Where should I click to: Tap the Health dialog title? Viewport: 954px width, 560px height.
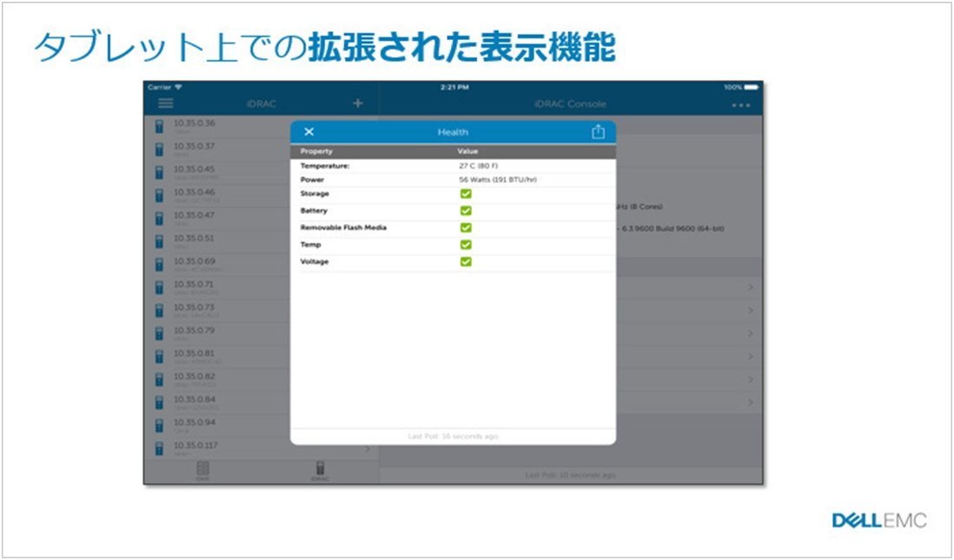click(x=453, y=132)
